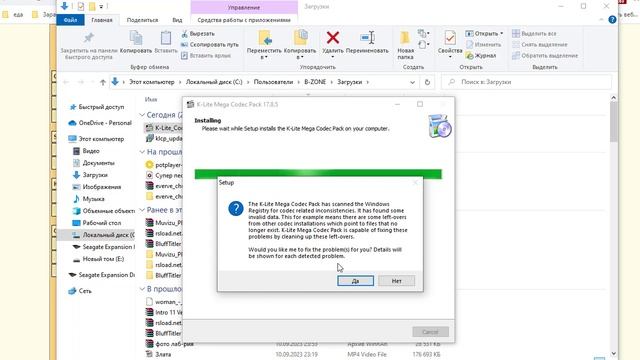Click Пользователи in the address path
Viewport: 640px width, 360px height.
coord(273,82)
